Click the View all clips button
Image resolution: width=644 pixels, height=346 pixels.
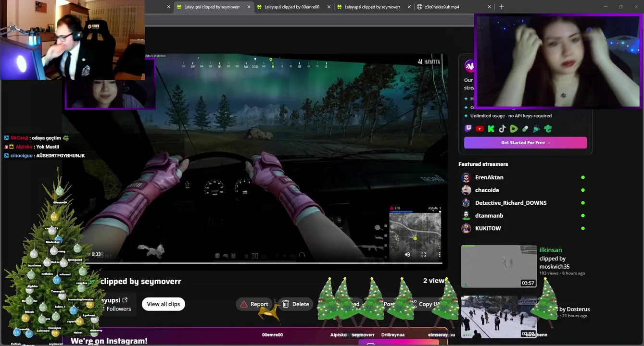[x=164, y=304]
